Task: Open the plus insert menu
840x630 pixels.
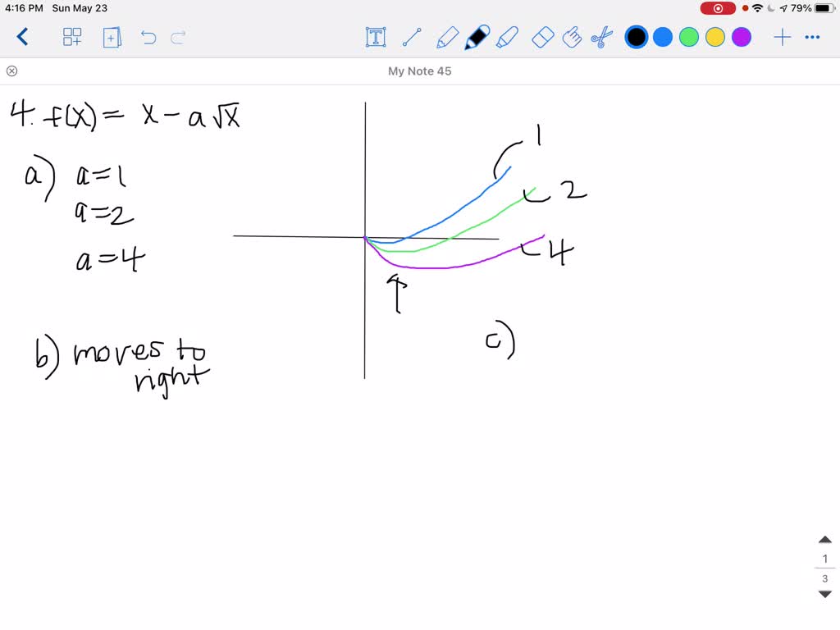Action: [x=781, y=37]
